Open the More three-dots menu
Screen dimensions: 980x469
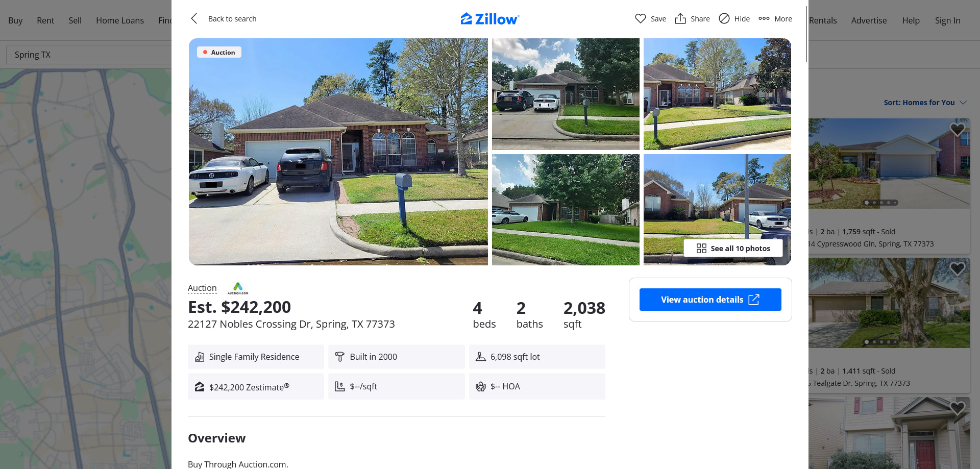(764, 19)
